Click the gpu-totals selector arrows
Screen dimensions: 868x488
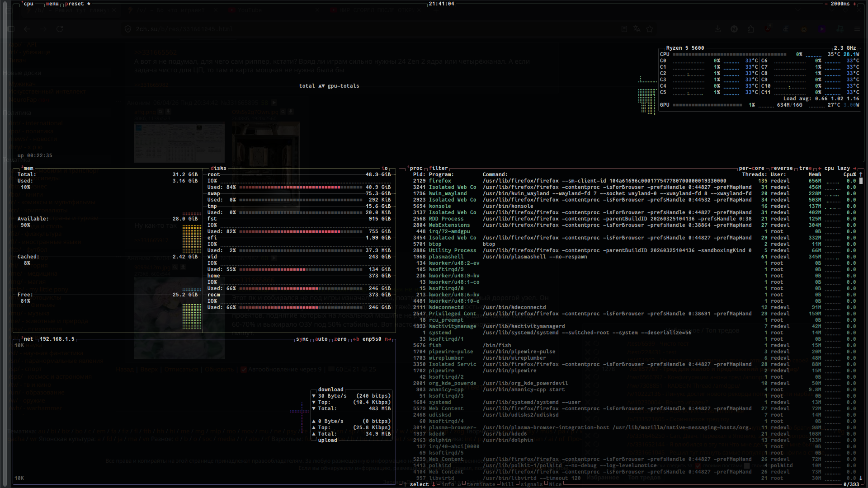point(321,86)
